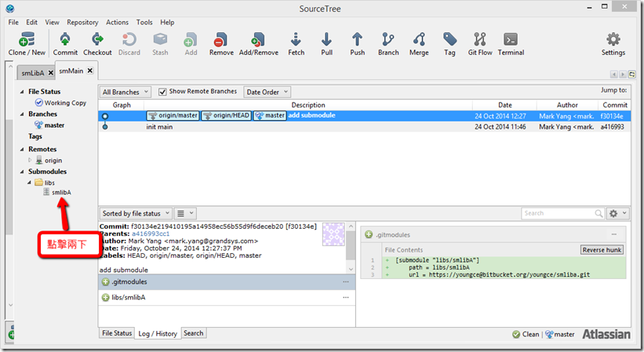Click the Remove toolbar icon
This screenshot has width=644, height=352.
pos(221,44)
